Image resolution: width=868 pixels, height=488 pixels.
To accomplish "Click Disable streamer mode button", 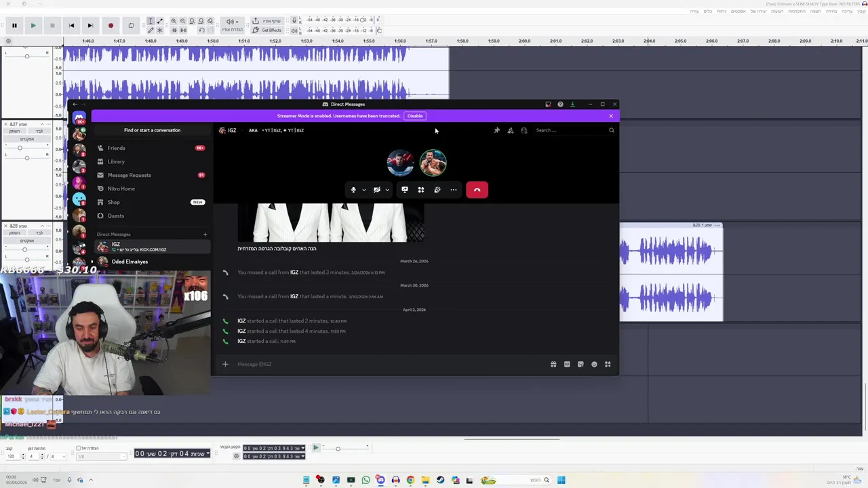I will click(x=415, y=116).
